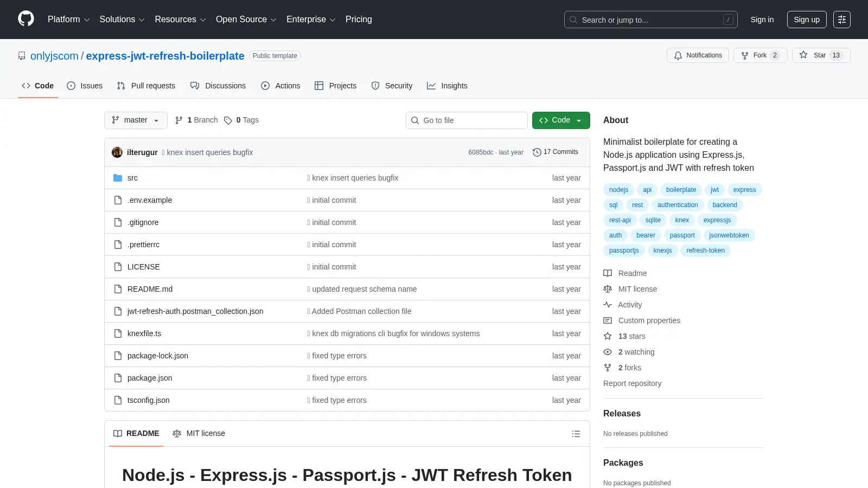868x488 pixels.
Task: Click the Sign in link
Action: (762, 20)
